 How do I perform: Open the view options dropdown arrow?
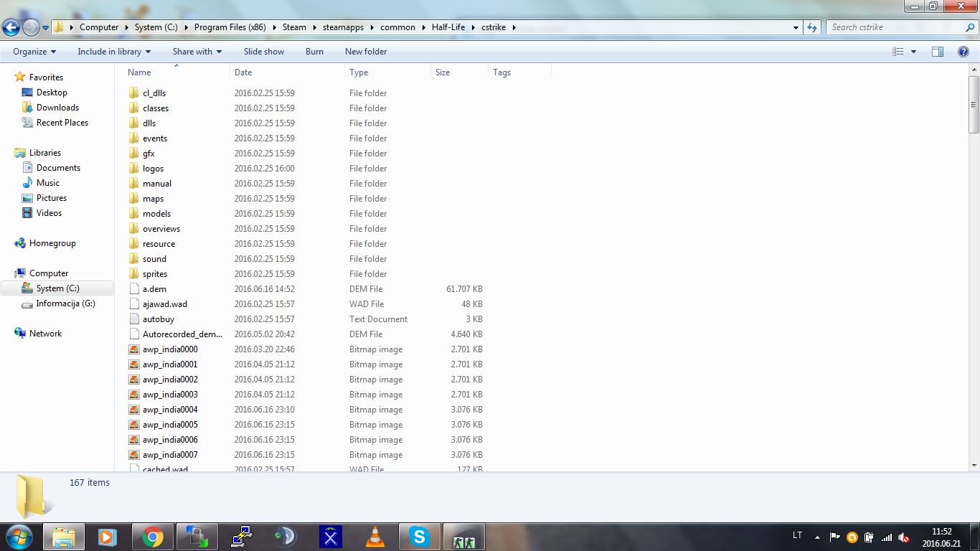913,52
